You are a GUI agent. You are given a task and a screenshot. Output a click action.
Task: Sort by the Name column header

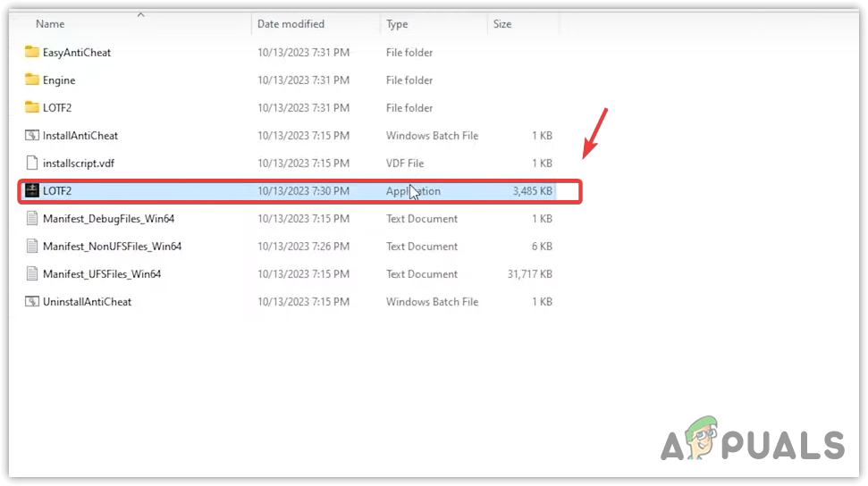point(50,24)
